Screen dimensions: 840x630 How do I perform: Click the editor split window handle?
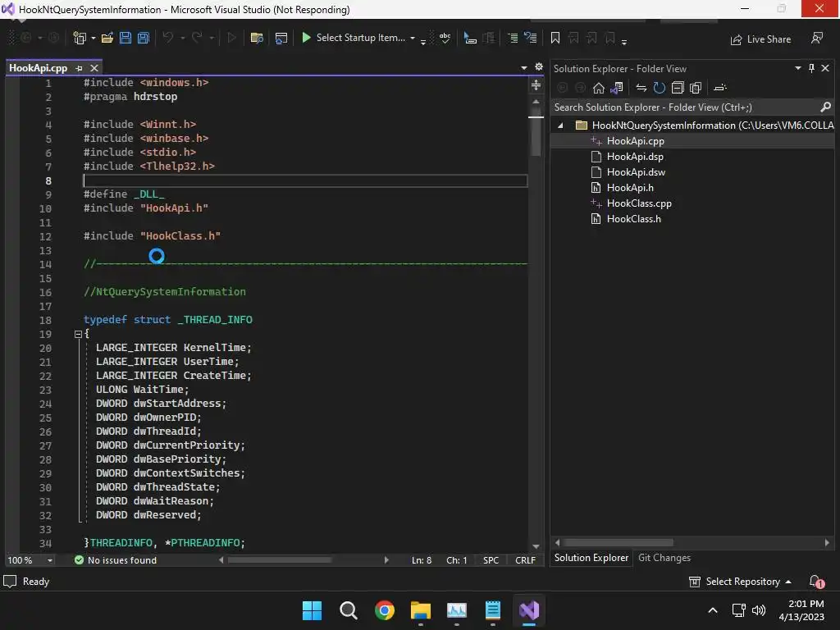[536, 85]
